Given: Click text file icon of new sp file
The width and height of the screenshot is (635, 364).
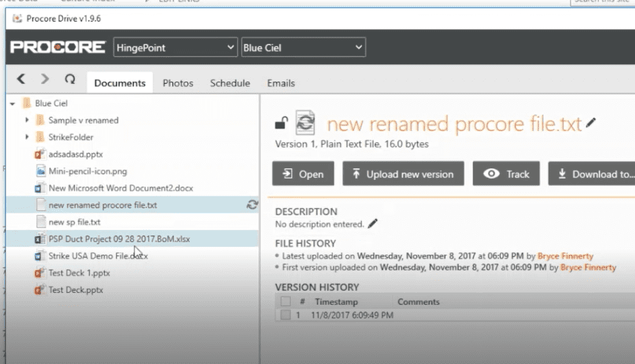Looking at the screenshot, I should click(x=40, y=222).
